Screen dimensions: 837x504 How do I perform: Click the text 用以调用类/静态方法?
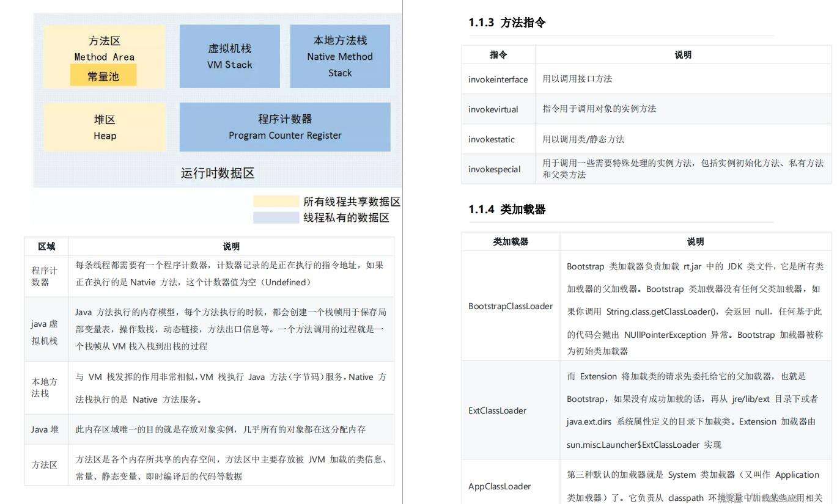coord(583,139)
